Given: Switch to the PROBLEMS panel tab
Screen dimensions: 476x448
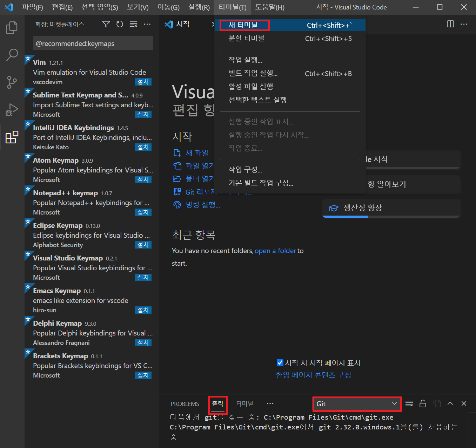Looking at the screenshot, I should (x=185, y=404).
